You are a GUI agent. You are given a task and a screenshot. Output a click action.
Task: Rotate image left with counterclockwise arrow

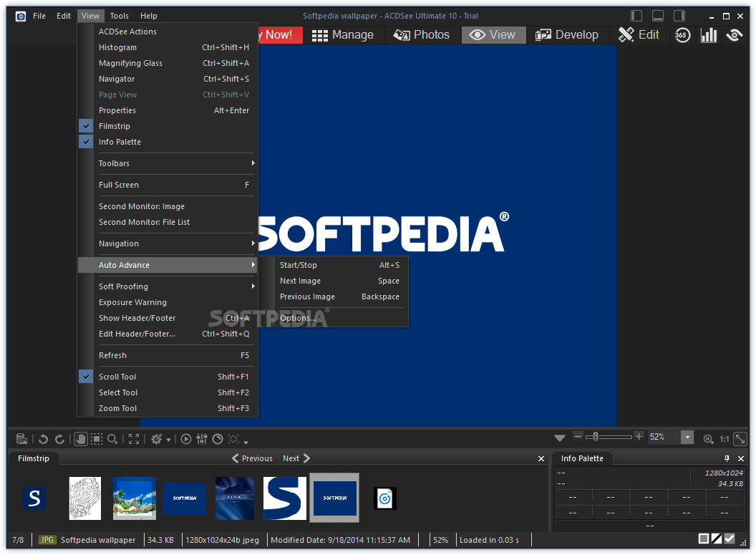pyautogui.click(x=44, y=439)
